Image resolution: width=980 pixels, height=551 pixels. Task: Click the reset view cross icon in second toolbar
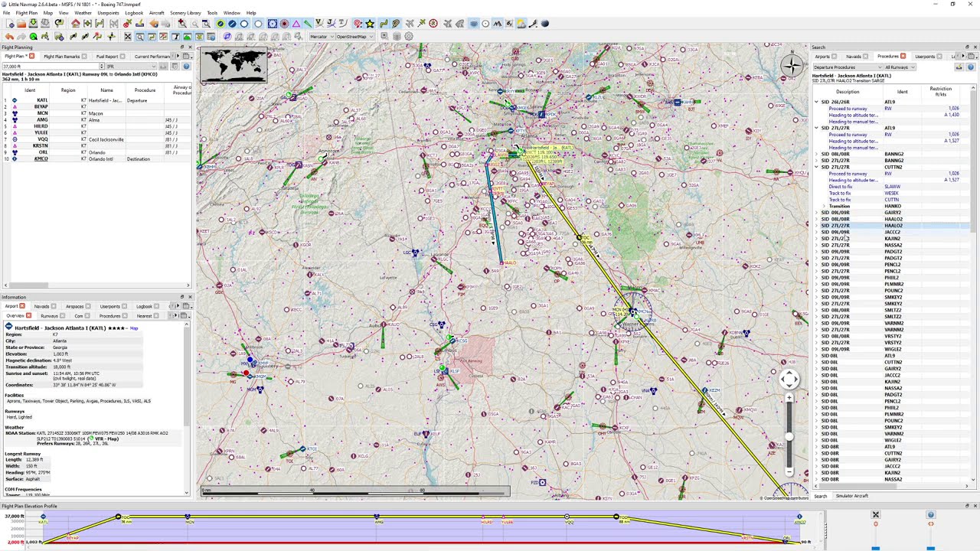point(128,36)
